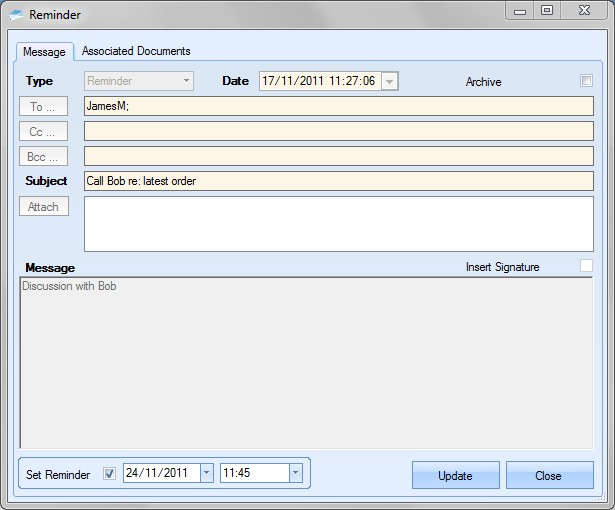Viewport: 615px width, 510px height.
Task: Click into the To field containing JamesM
Action: pyautogui.click(x=338, y=106)
